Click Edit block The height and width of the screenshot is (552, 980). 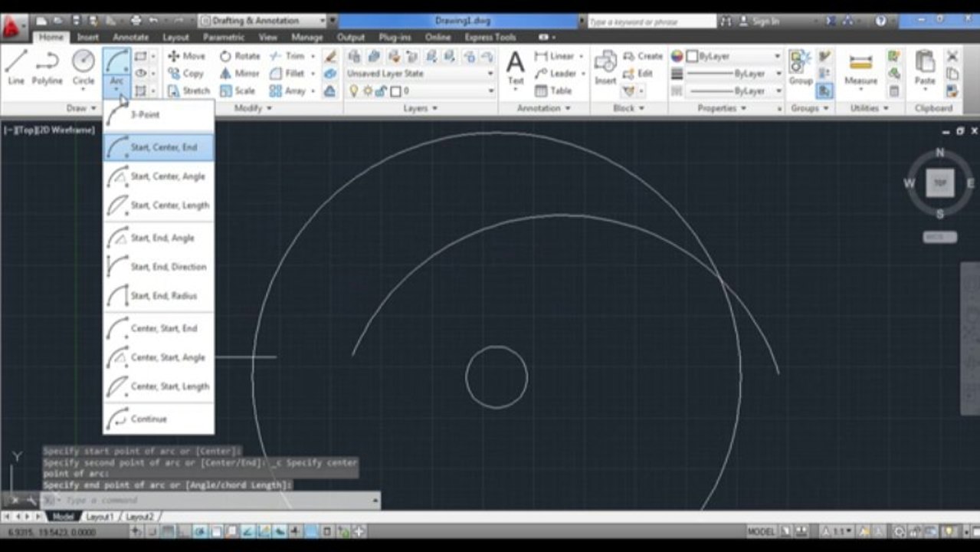tap(638, 74)
